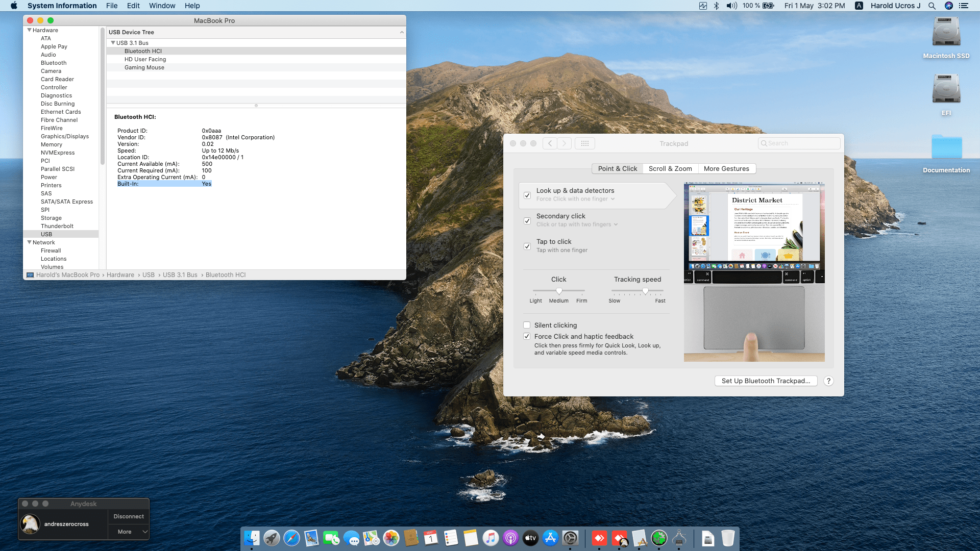Image resolution: width=980 pixels, height=551 pixels.
Task: Select HD User Facing USB device
Action: (145, 59)
